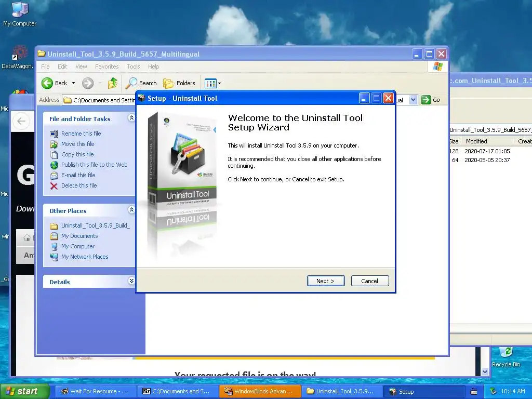The height and width of the screenshot is (399, 532).
Task: Open My Documents in Other Places
Action: tap(79, 236)
